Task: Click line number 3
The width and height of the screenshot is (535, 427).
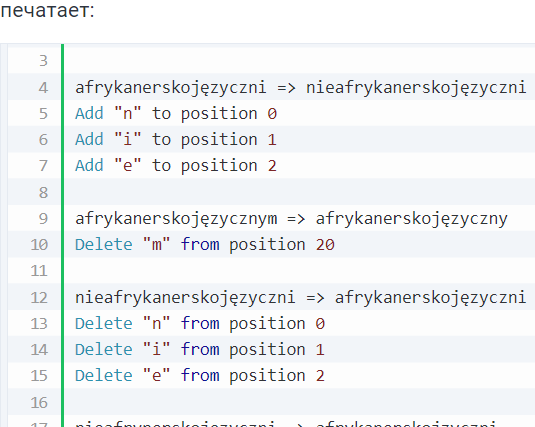Action: click(x=43, y=61)
